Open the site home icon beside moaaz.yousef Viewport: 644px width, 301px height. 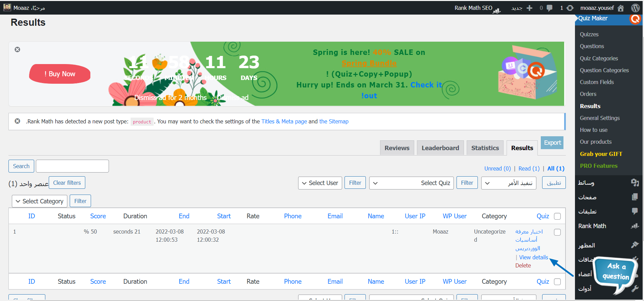[621, 8]
